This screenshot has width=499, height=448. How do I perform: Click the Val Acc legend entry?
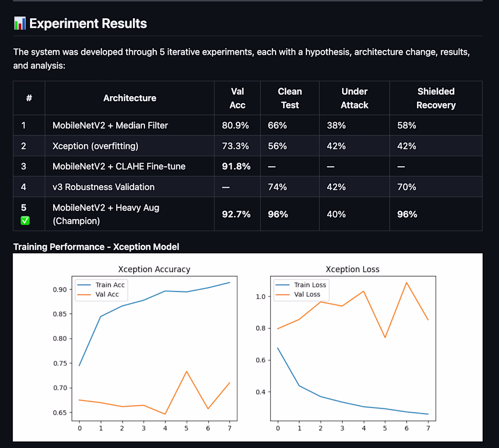tap(98, 295)
